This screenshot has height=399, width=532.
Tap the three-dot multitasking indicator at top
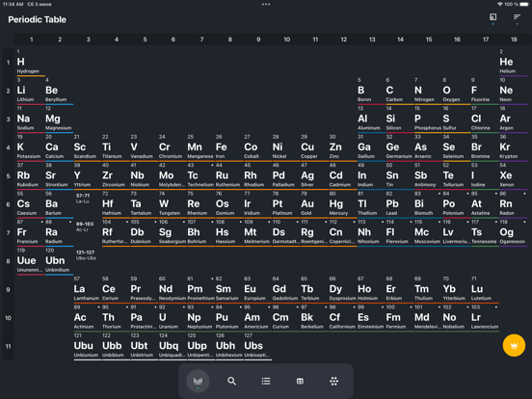(266, 5)
